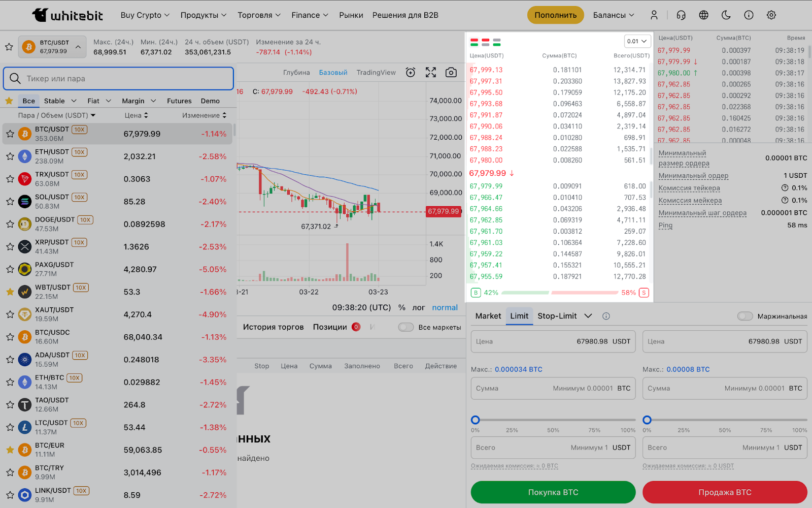
Task: Switch to dark mode moon icon
Action: coord(726,15)
